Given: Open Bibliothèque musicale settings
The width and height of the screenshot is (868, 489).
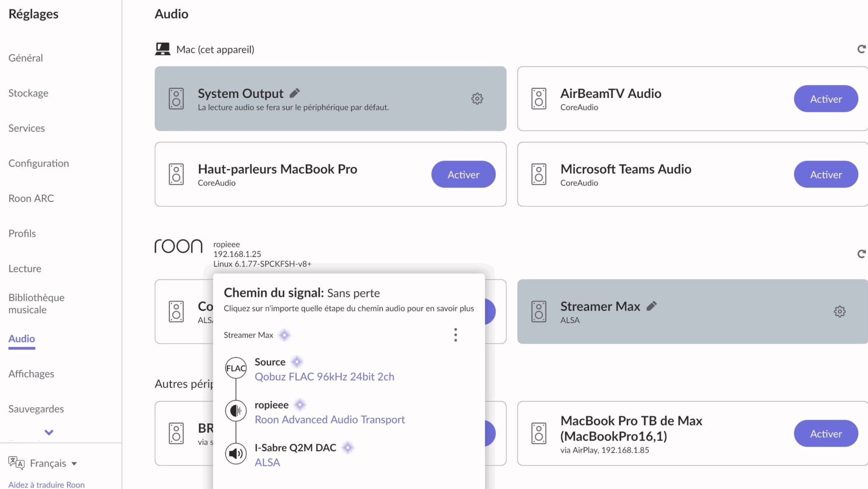Looking at the screenshot, I should click(36, 304).
